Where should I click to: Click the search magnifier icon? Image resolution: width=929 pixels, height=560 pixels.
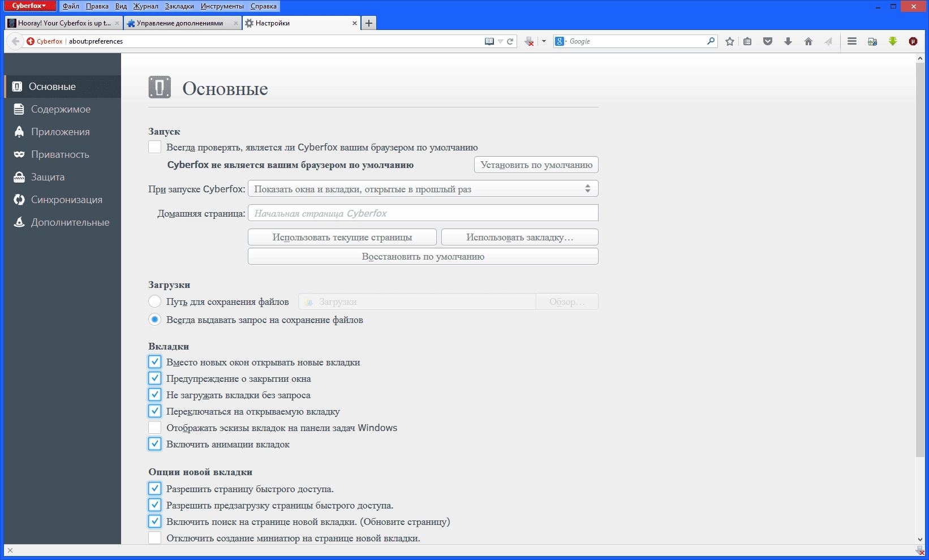711,41
